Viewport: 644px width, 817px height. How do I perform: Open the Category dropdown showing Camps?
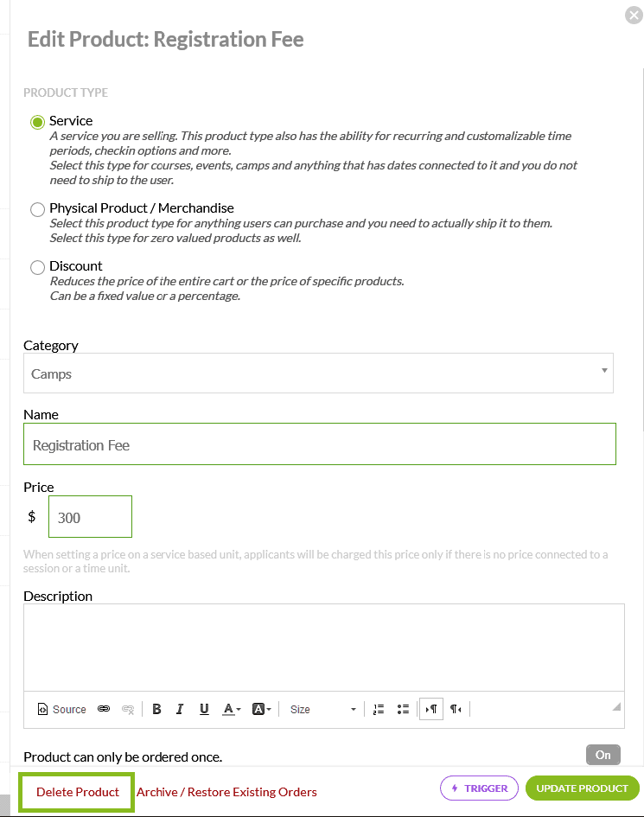click(318, 373)
